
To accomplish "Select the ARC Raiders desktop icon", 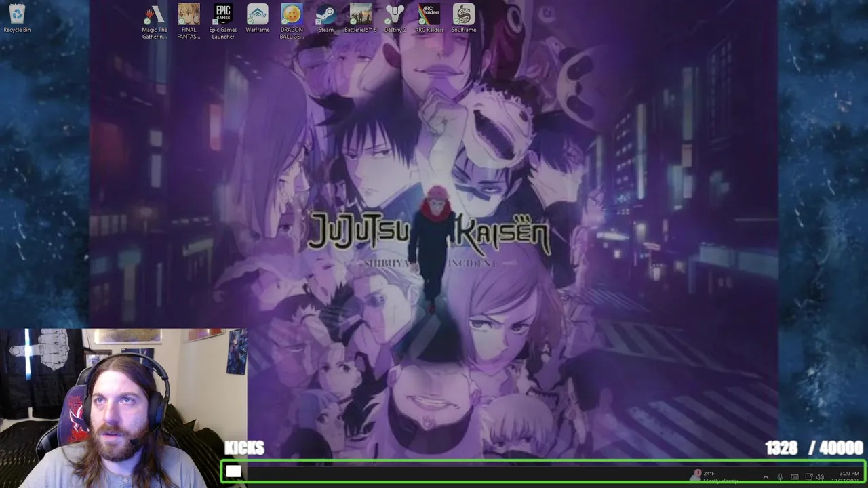I will pyautogui.click(x=429, y=18).
